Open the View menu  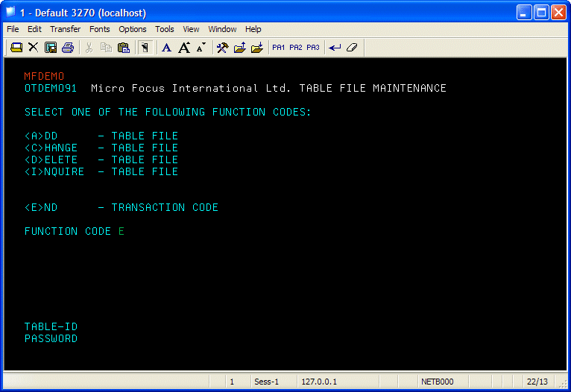191,29
